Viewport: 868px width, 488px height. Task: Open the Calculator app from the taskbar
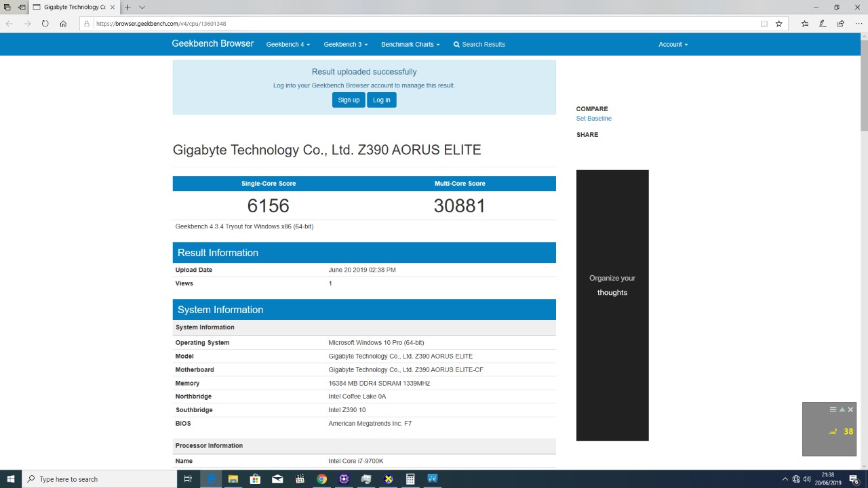(410, 479)
